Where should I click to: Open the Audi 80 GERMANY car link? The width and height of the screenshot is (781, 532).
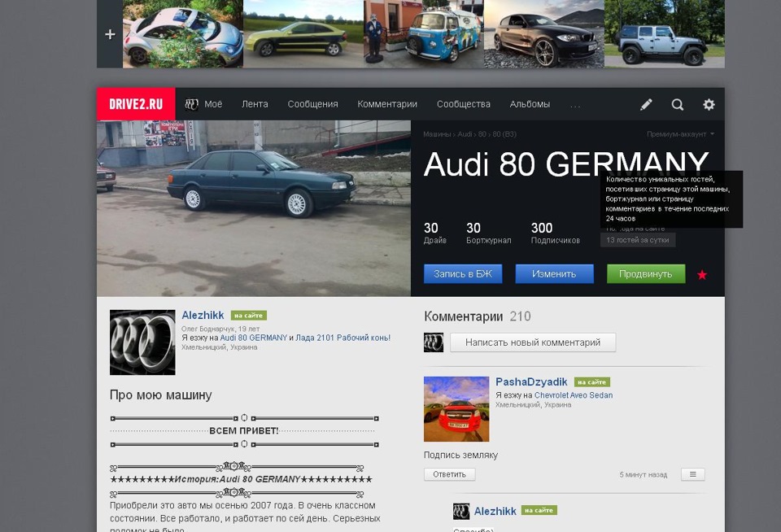(254, 338)
